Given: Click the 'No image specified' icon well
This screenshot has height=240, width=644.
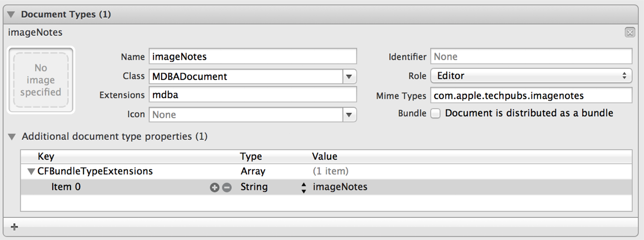Looking at the screenshot, I should coord(41,80).
